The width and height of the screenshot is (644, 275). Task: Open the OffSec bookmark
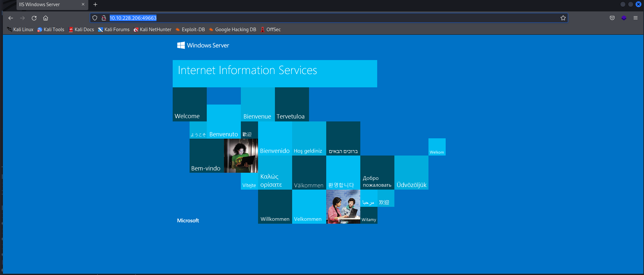click(x=270, y=30)
